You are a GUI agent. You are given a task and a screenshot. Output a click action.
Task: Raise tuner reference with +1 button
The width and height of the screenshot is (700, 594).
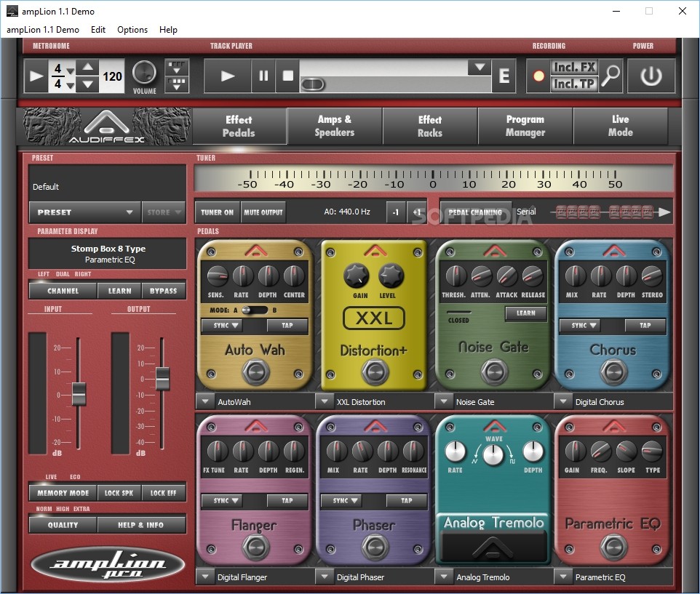[416, 212]
